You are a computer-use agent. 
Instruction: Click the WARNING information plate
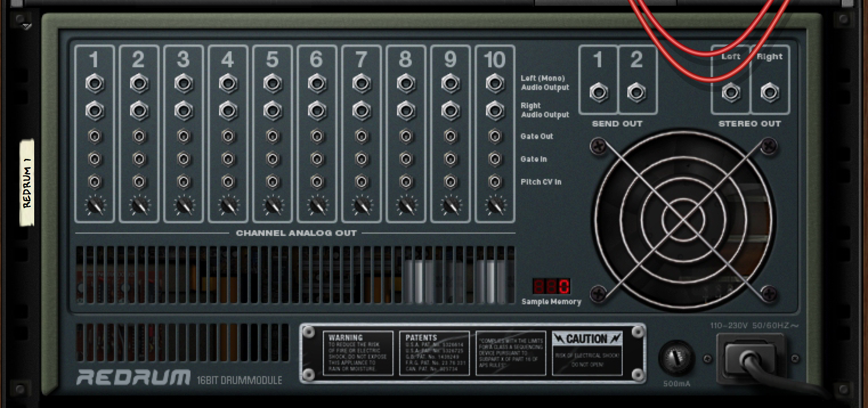pyautogui.click(x=358, y=353)
